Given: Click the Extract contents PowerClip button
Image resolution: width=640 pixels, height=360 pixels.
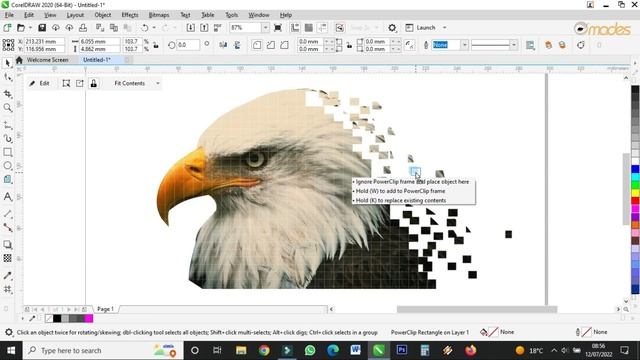Looking at the screenshot, I should pos(80,83).
